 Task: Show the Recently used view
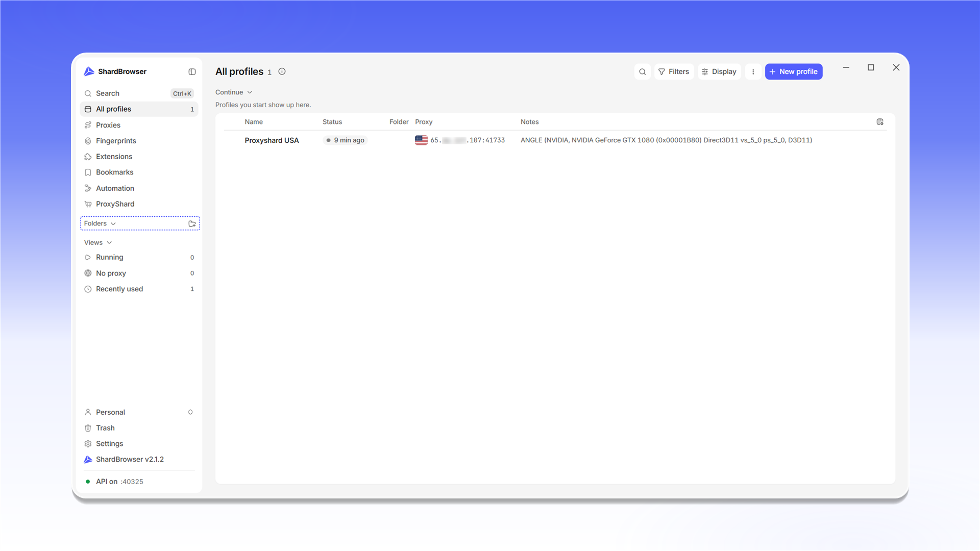pos(139,289)
